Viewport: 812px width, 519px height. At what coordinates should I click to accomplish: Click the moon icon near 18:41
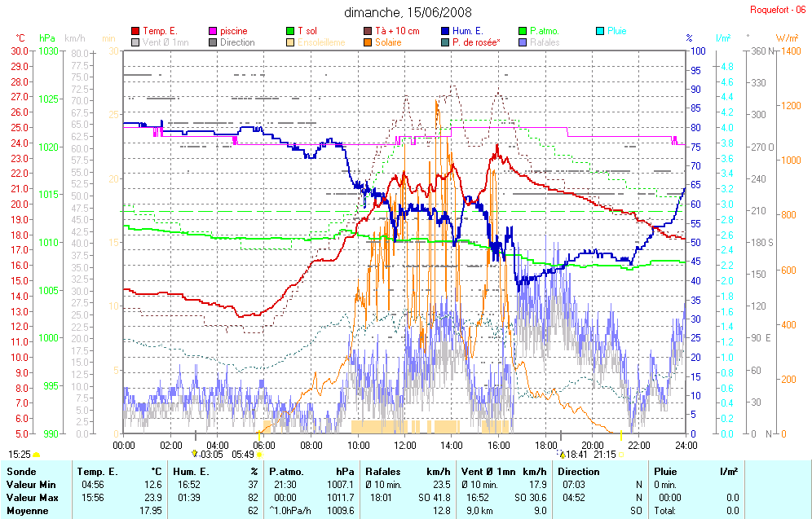click(561, 455)
